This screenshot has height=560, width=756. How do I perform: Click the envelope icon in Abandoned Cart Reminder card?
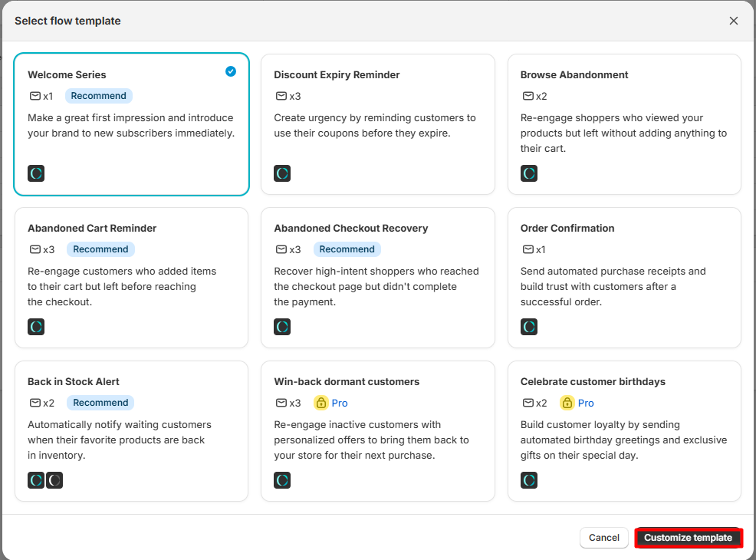click(35, 249)
